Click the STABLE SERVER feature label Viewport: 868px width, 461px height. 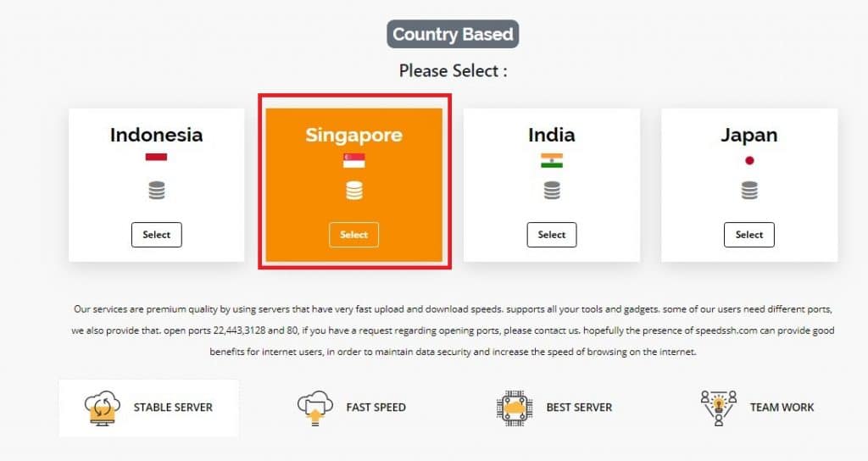tap(173, 408)
